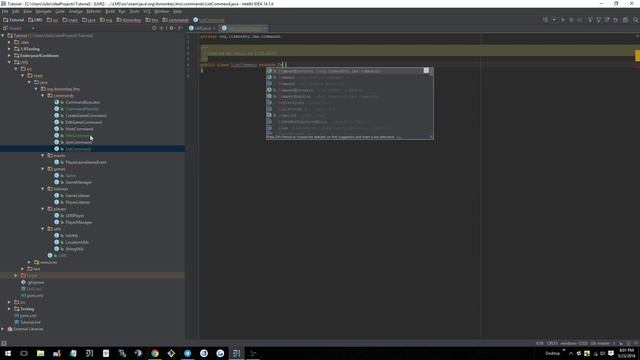The width and height of the screenshot is (640, 360).
Task: Click the Update Project VCS icon
Action: [590, 20]
